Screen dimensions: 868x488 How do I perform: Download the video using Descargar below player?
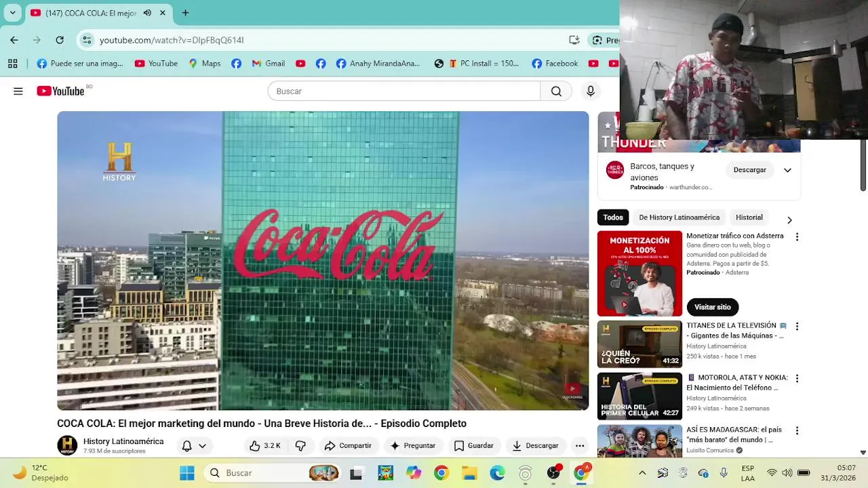coord(535,445)
